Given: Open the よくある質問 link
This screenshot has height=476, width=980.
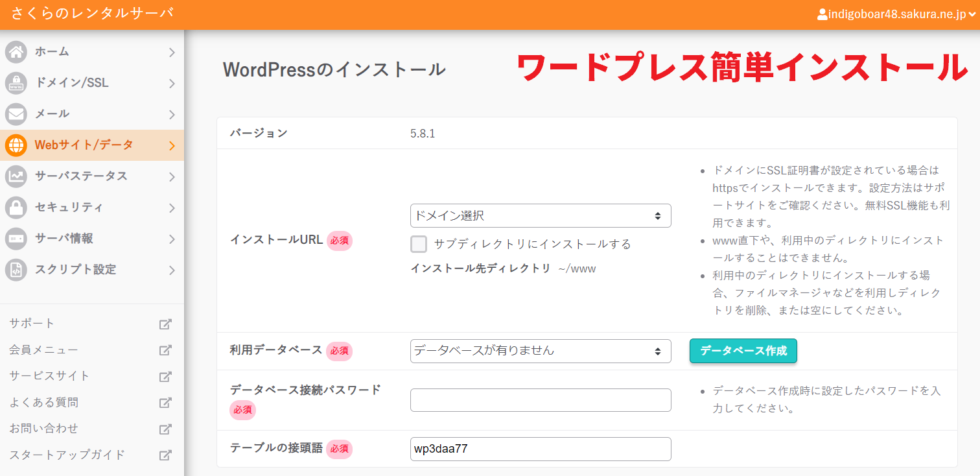Looking at the screenshot, I should [x=43, y=403].
